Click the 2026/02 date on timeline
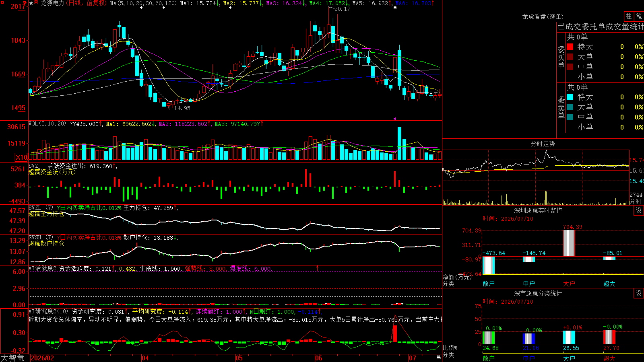The image size is (644, 362). tap(42, 358)
